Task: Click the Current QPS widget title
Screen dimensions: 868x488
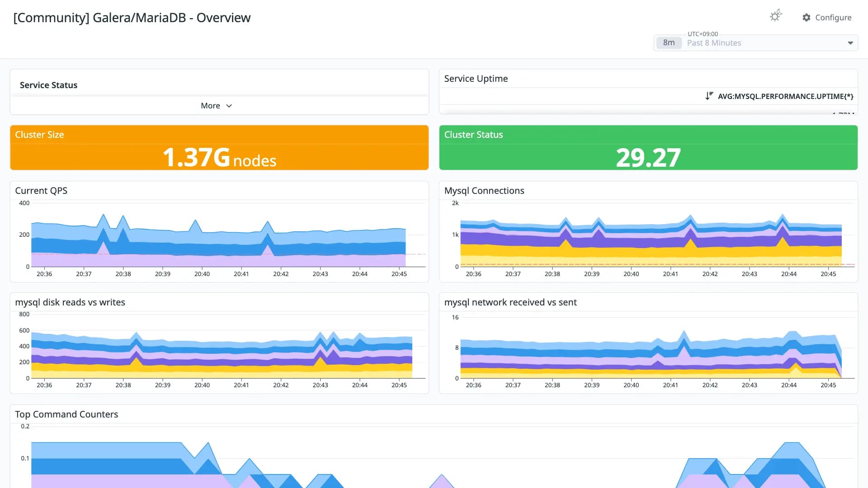Action: tap(41, 191)
